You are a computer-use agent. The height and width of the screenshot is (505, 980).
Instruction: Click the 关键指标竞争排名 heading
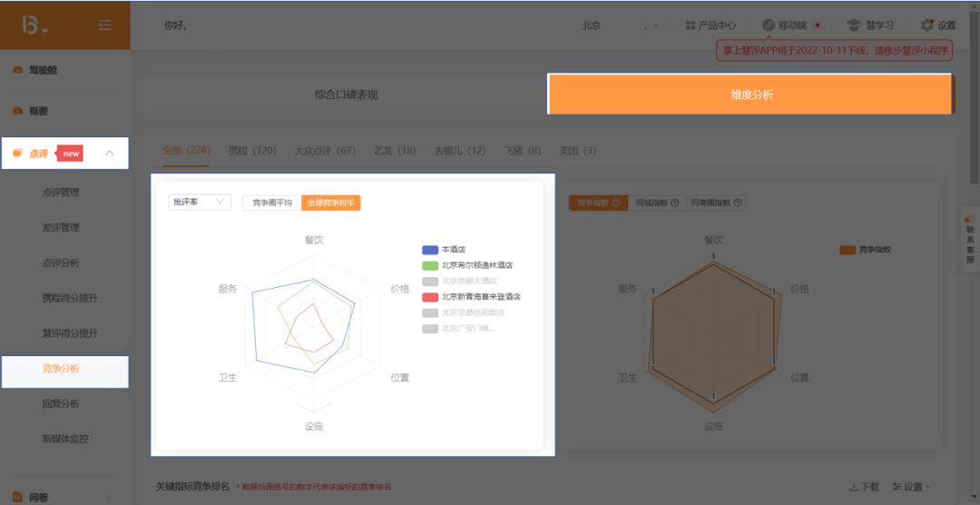(x=192, y=487)
